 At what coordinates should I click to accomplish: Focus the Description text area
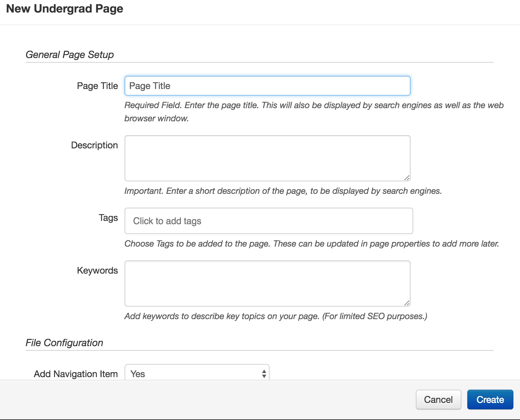[x=267, y=158]
